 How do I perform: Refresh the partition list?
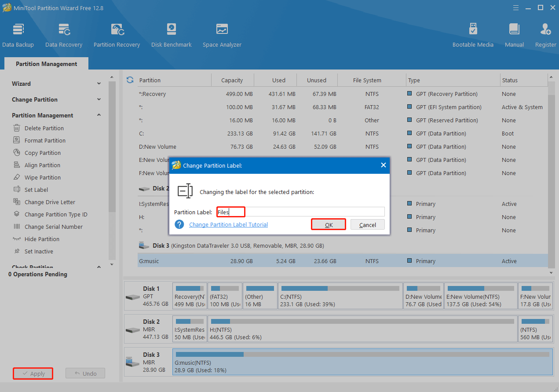coord(130,80)
